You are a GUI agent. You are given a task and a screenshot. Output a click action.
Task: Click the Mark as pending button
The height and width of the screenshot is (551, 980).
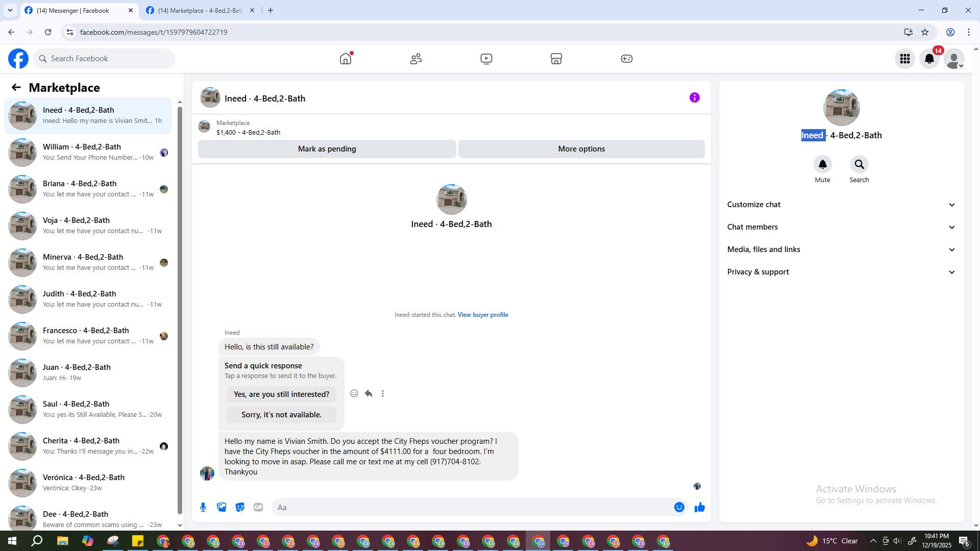tap(327, 149)
